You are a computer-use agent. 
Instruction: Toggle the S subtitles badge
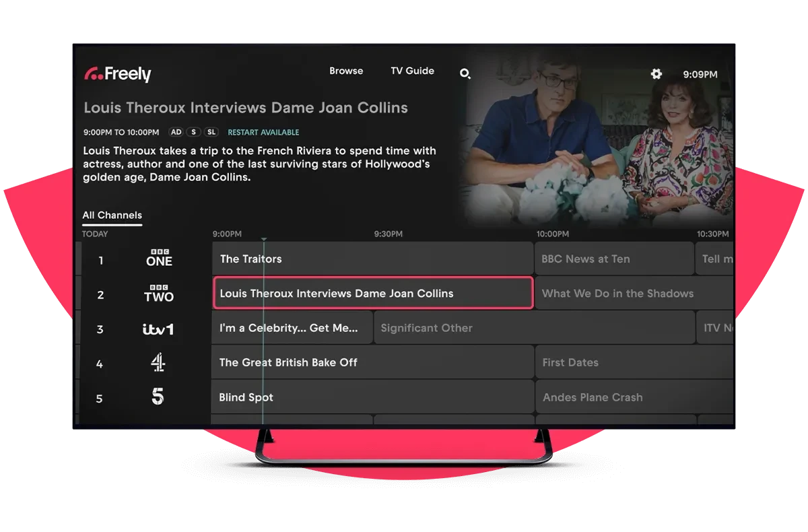pos(194,132)
